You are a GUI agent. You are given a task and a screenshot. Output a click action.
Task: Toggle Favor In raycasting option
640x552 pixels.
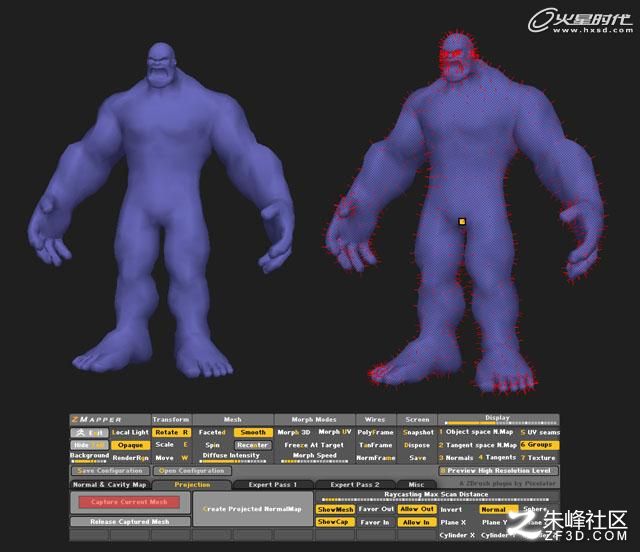pyautogui.click(x=376, y=522)
